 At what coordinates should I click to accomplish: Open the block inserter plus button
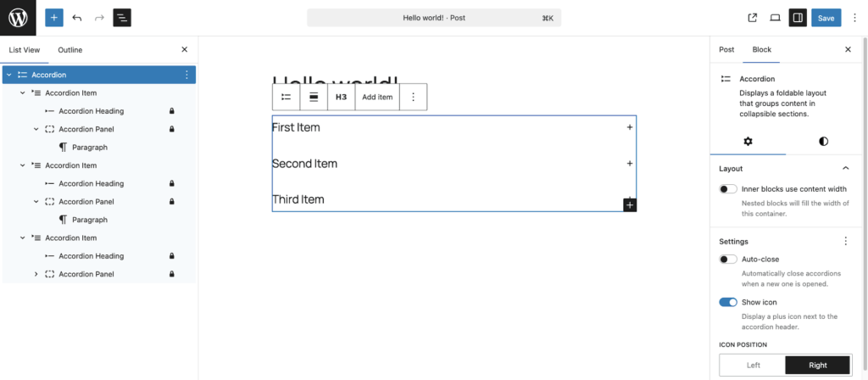(x=54, y=17)
